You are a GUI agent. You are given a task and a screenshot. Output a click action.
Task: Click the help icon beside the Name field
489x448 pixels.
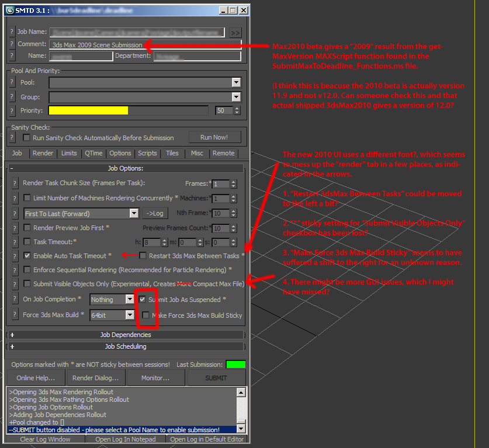point(12,56)
